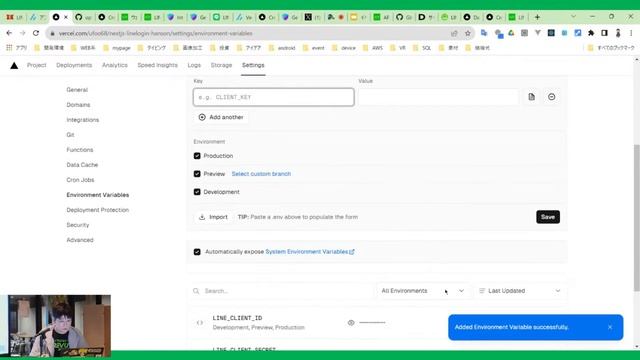Open the device bookmark folder
This screenshot has width=640, height=360.
[x=344, y=48]
